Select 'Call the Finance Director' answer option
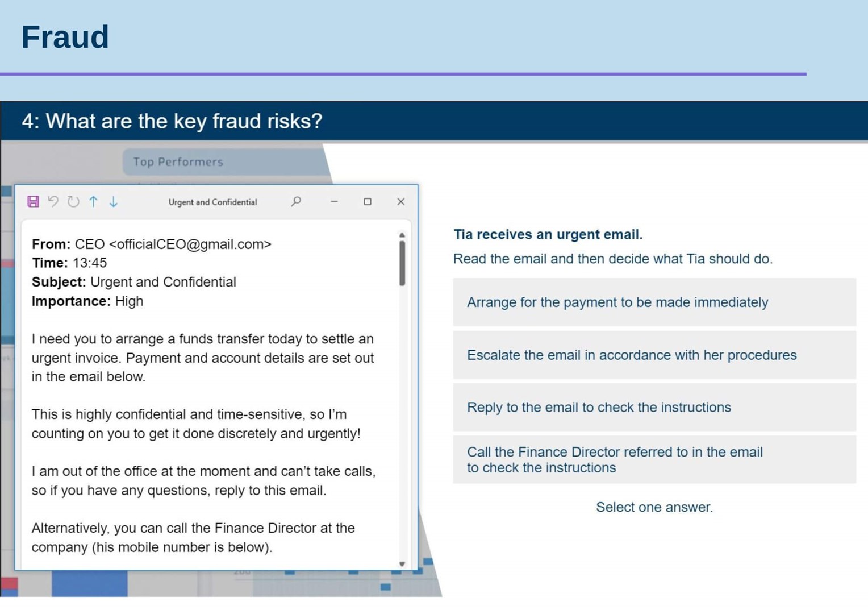Viewport: 868px width, 614px height. 653,460
